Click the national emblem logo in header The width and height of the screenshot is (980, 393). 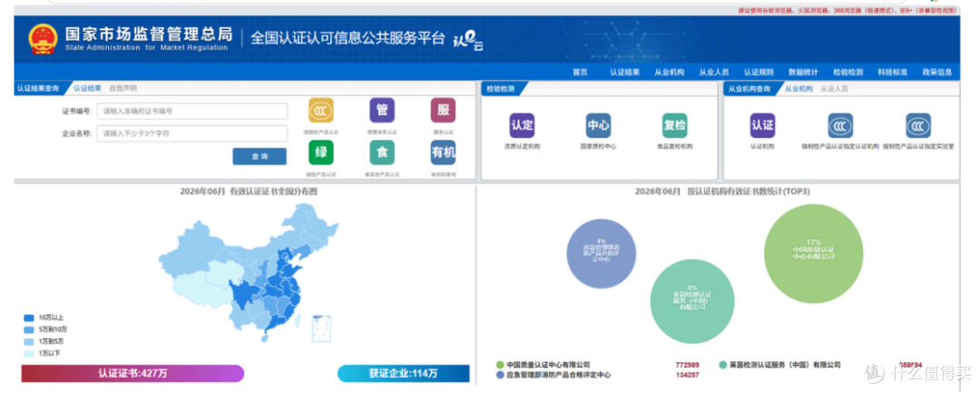point(43,39)
